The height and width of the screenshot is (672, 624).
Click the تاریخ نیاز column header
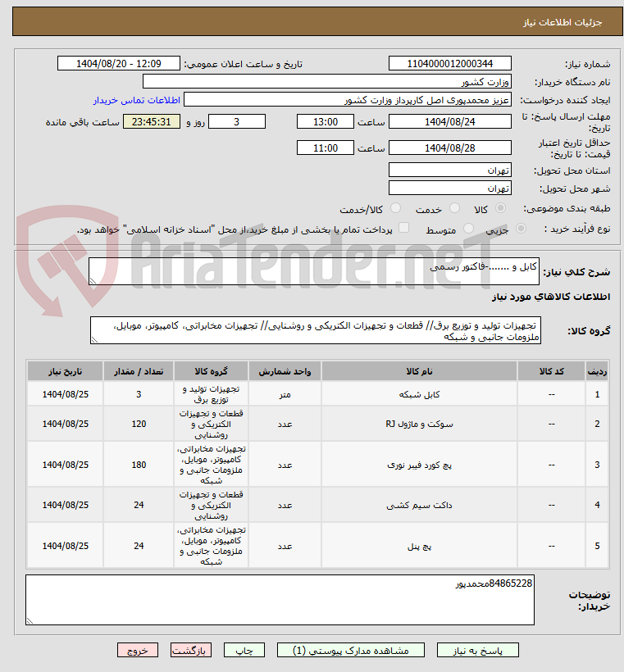[x=65, y=371]
